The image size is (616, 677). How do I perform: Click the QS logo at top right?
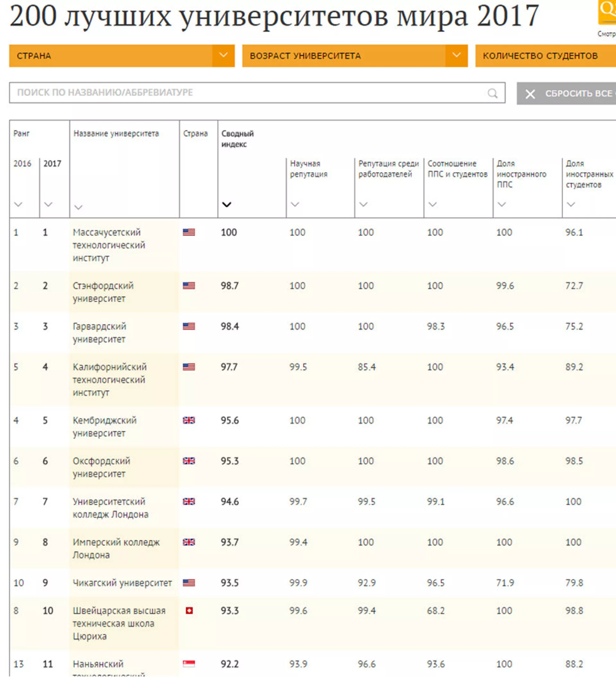click(607, 12)
